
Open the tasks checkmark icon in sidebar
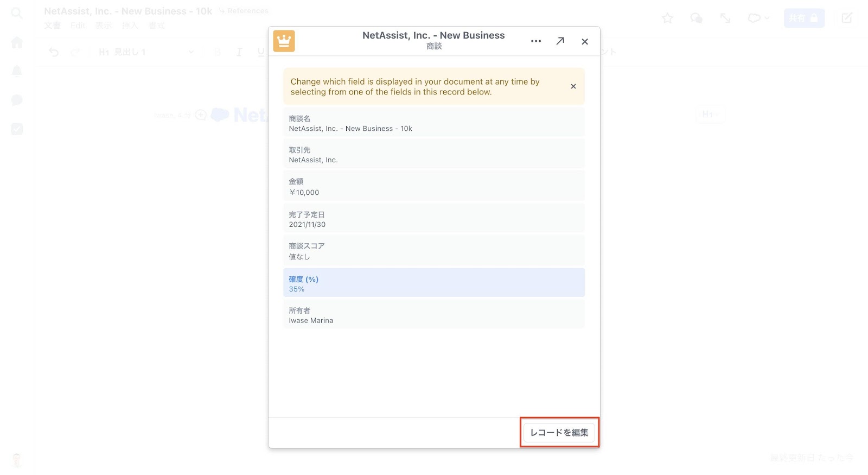click(17, 129)
